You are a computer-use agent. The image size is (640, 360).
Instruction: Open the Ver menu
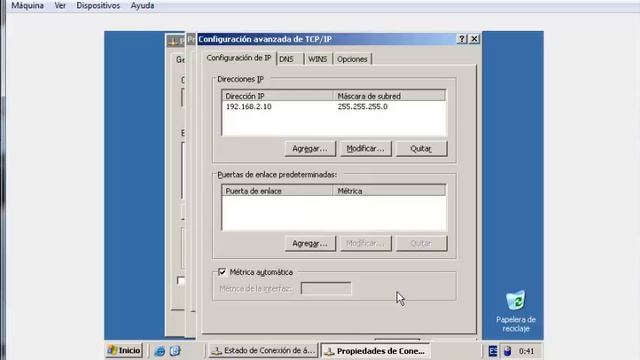[60, 6]
